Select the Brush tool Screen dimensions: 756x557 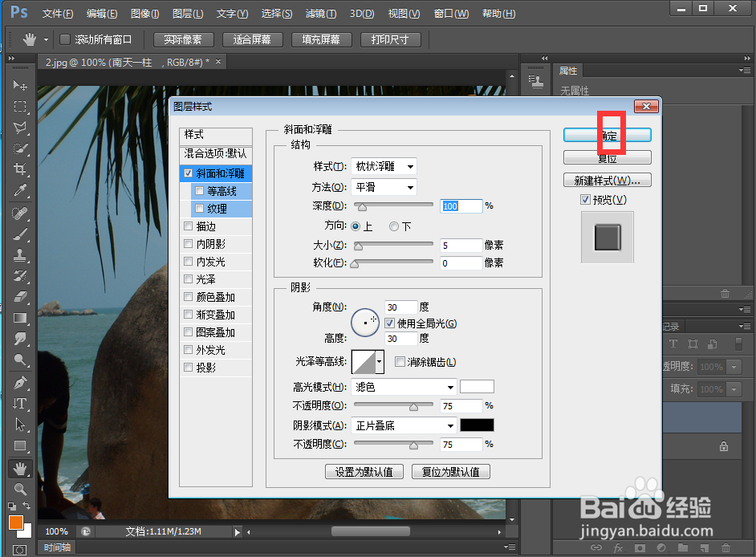(20, 234)
